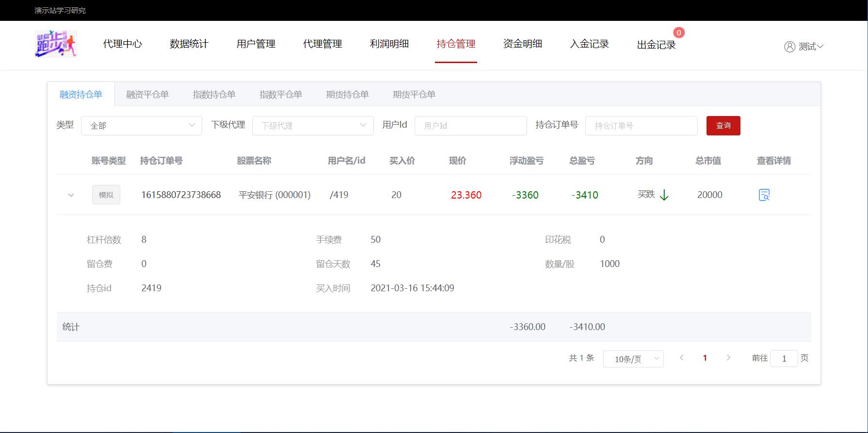Select 持仓管理 in the navigation

point(456,44)
